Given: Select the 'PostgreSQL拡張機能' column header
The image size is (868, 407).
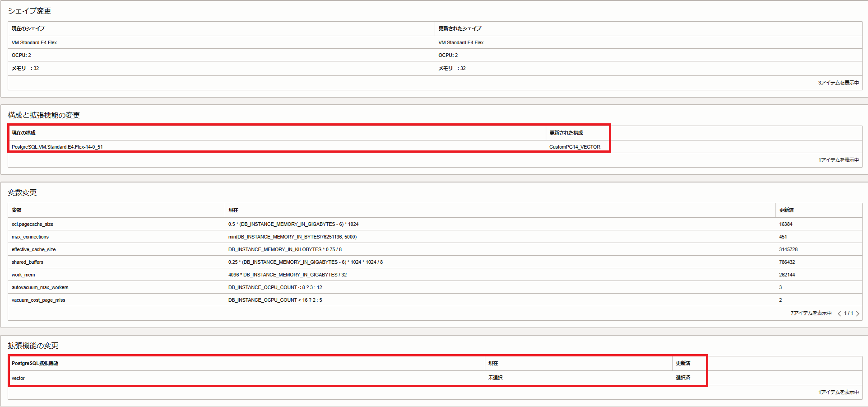Looking at the screenshot, I should pyautogui.click(x=35, y=363).
